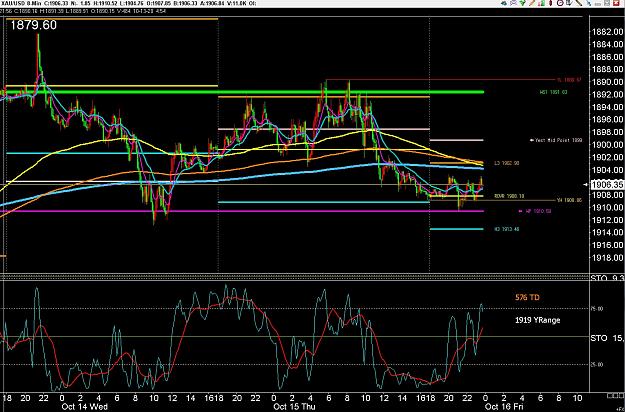This screenshot has height=412, width=625.
Task: Select the pencil drawing tool icon
Action: tap(532, 3)
